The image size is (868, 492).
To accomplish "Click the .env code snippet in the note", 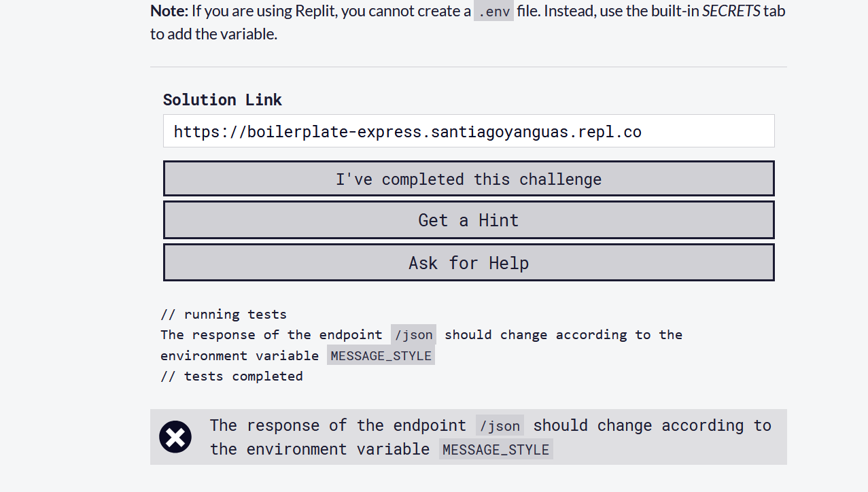I will point(493,12).
